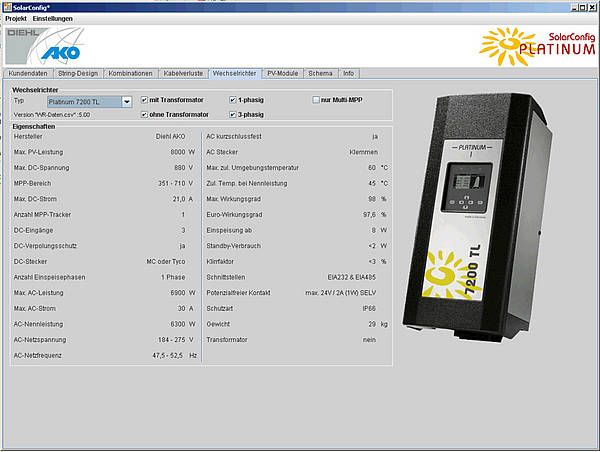The width and height of the screenshot is (600, 452).
Task: Click the Diehl AKO logo
Action: pos(45,46)
